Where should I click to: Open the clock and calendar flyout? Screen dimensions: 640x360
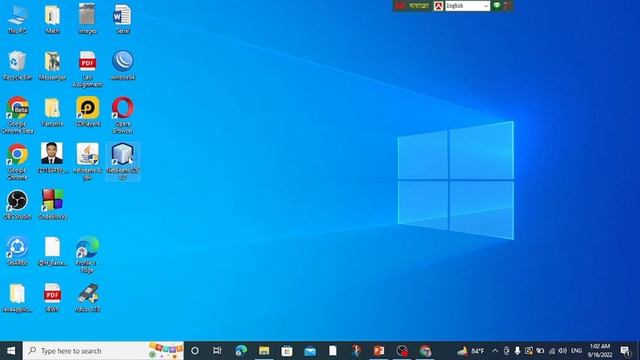click(x=600, y=351)
